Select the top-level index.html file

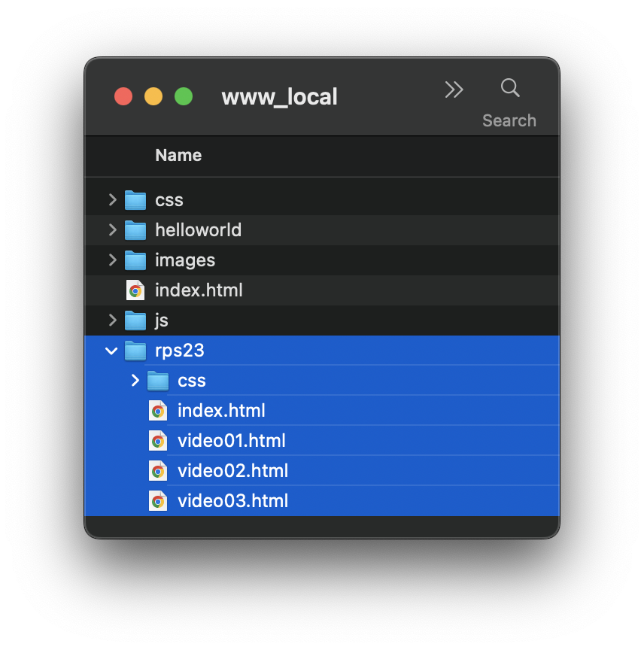(199, 290)
